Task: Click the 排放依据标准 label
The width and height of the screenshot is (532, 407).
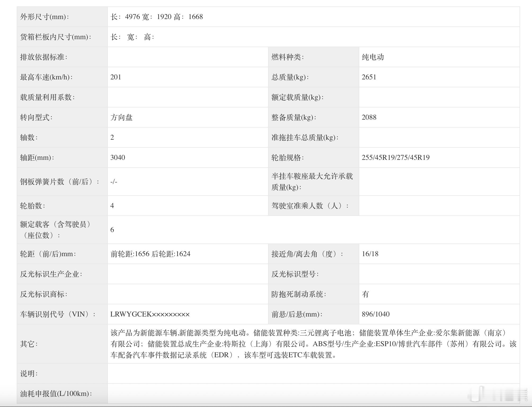Action: 44,57
